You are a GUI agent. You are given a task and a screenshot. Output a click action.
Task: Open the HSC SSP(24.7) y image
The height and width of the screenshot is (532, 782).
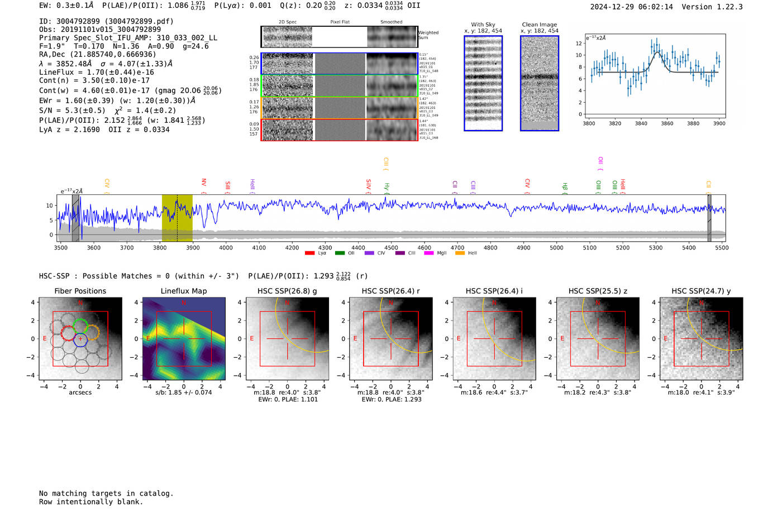click(x=702, y=339)
